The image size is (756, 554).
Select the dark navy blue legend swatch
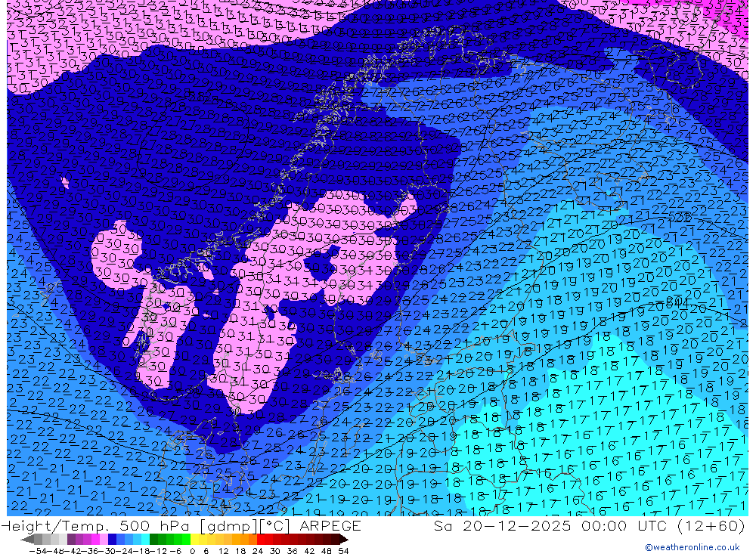[x=112, y=540]
